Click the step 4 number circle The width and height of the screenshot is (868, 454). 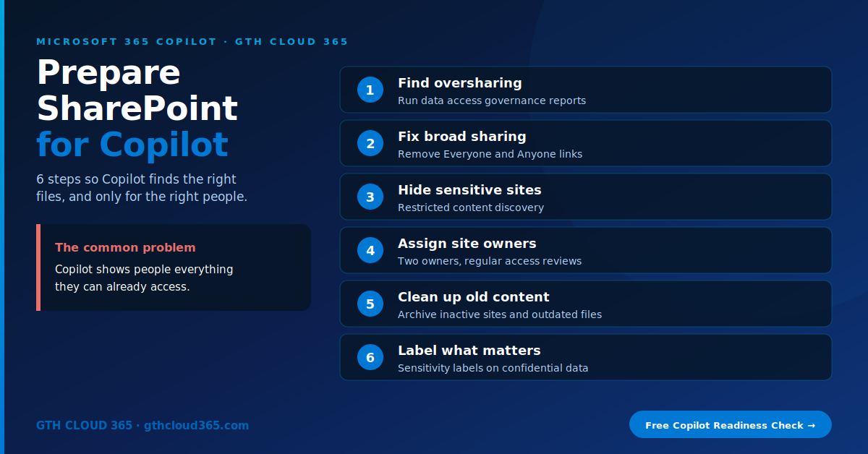370,250
